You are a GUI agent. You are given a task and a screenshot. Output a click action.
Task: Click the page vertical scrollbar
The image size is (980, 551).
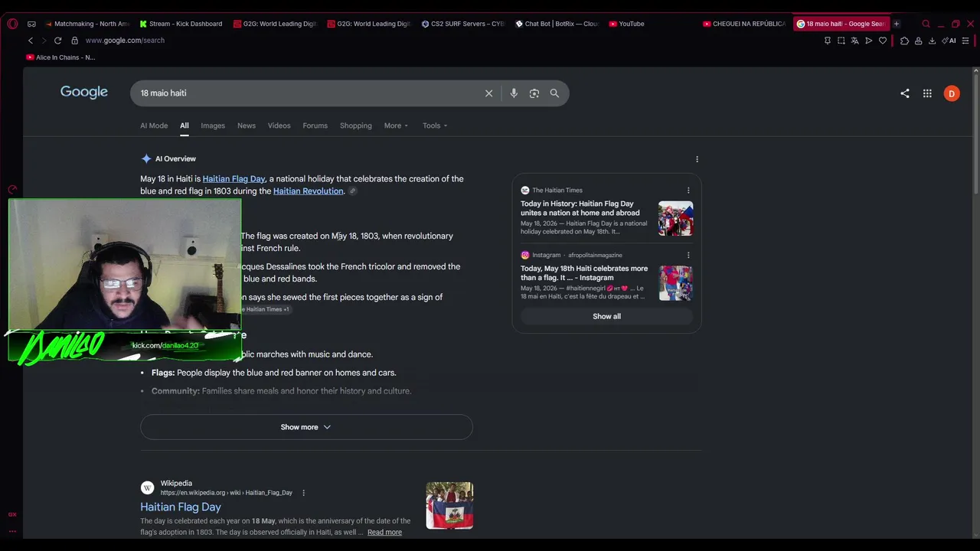tap(975, 134)
